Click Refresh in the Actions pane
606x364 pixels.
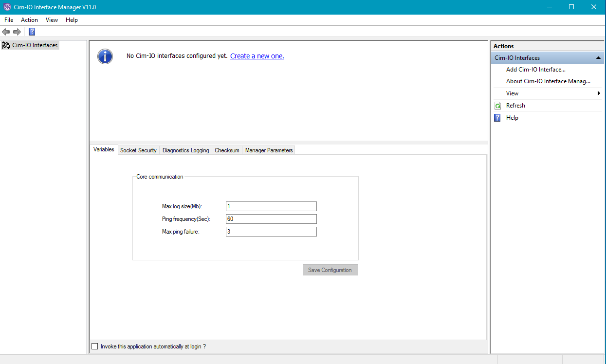click(x=515, y=106)
